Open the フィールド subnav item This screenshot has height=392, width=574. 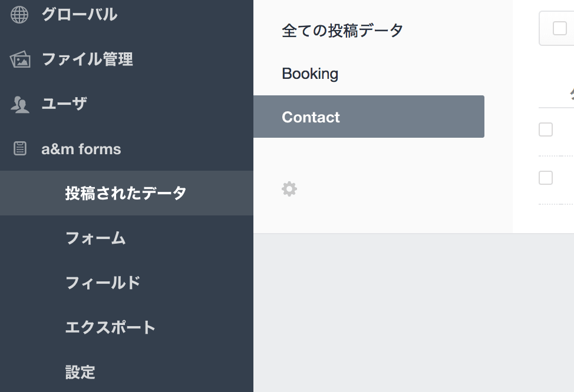tap(103, 283)
